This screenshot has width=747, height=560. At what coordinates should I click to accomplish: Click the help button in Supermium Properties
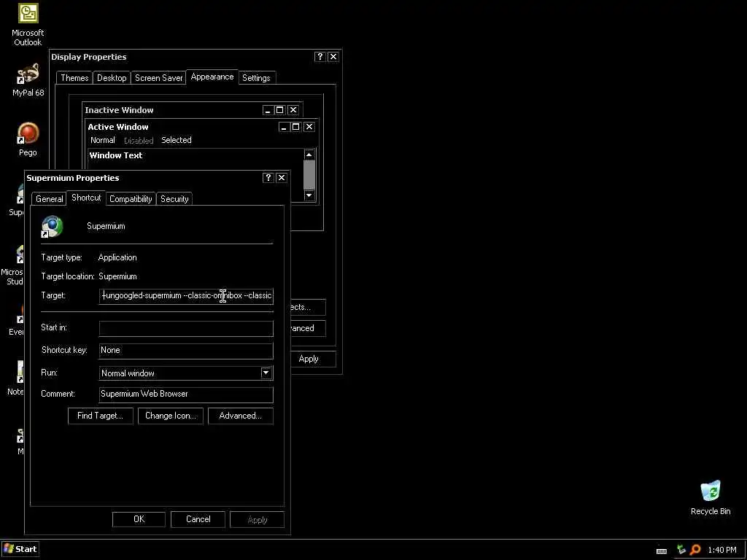point(268,178)
